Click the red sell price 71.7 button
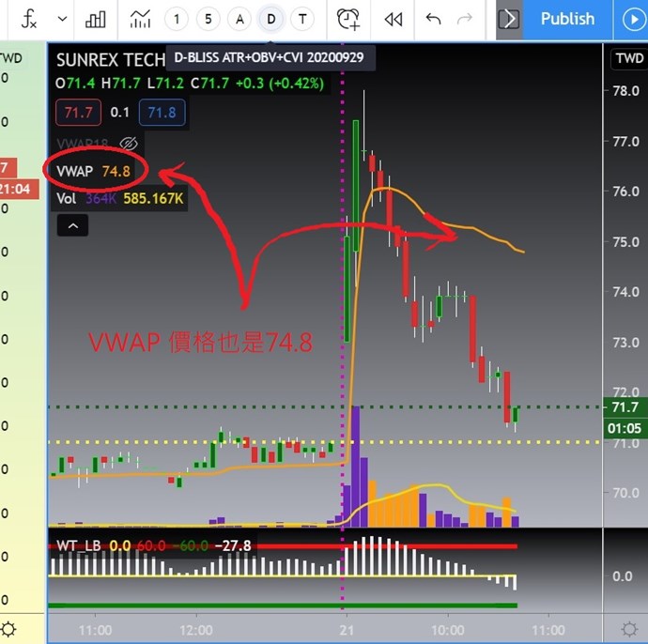The height and width of the screenshot is (644, 648). [78, 113]
